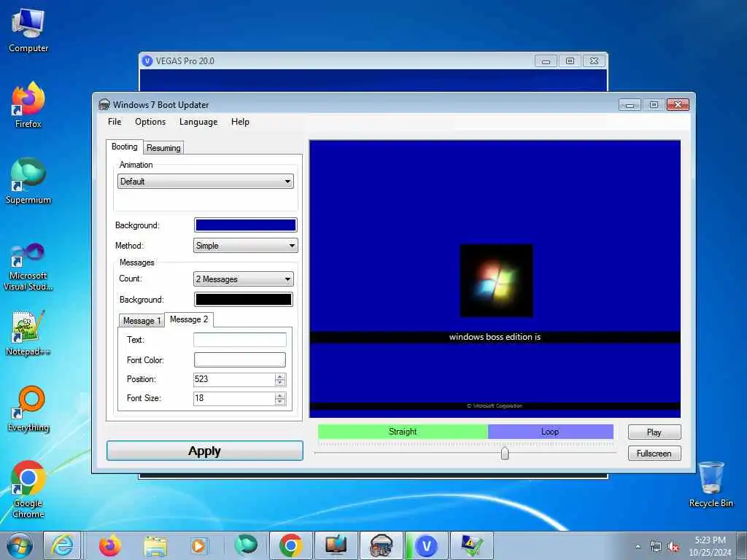Pick the black Messages Background color
The height and width of the screenshot is (560, 747).
click(x=244, y=300)
